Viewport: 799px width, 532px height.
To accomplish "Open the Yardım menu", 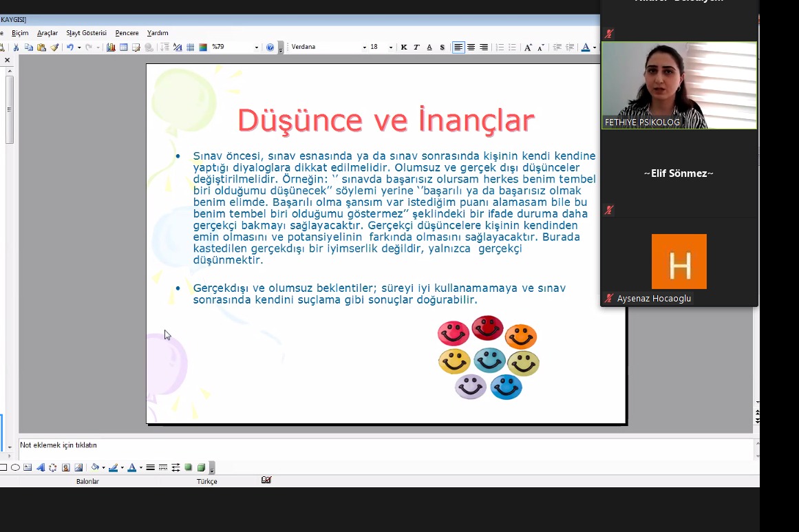I will pyautogui.click(x=158, y=32).
